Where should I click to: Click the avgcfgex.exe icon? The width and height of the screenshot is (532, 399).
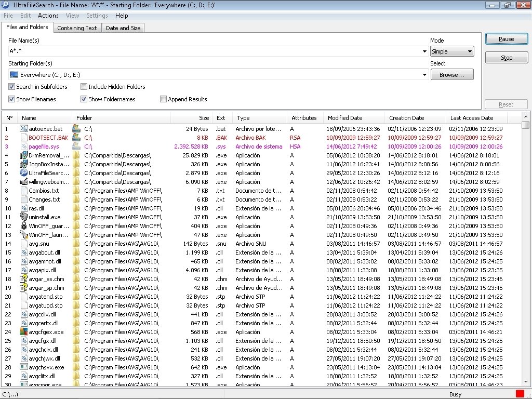click(x=24, y=331)
